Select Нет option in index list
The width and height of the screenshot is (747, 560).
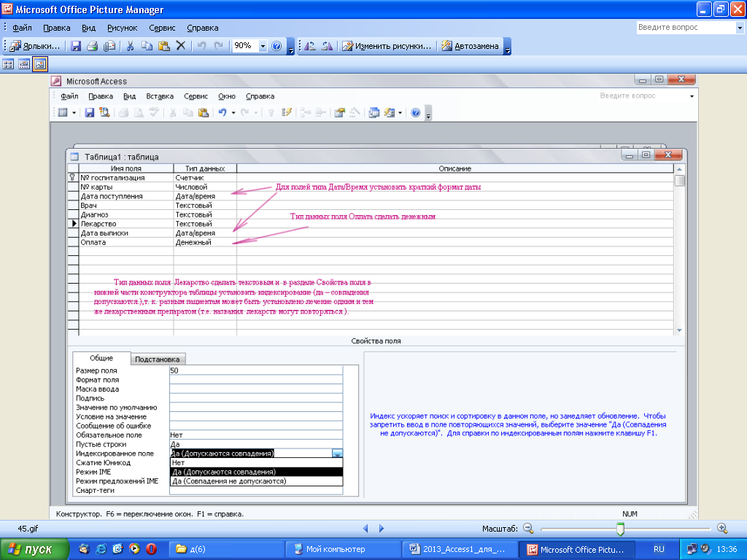(256, 462)
